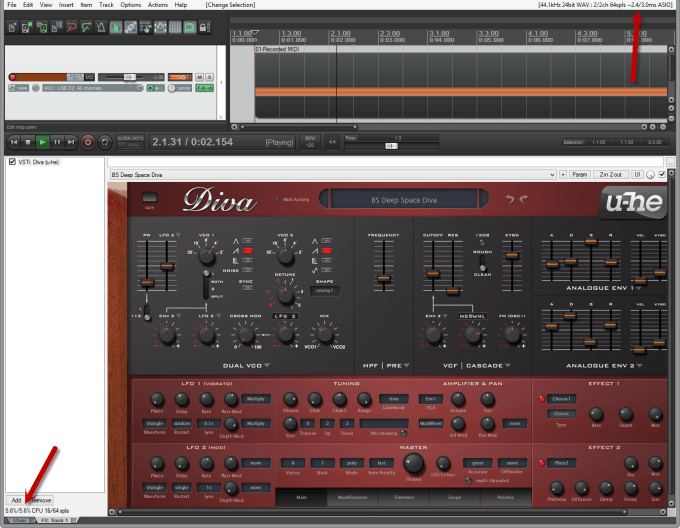Click the track volume fader

(x=130, y=76)
